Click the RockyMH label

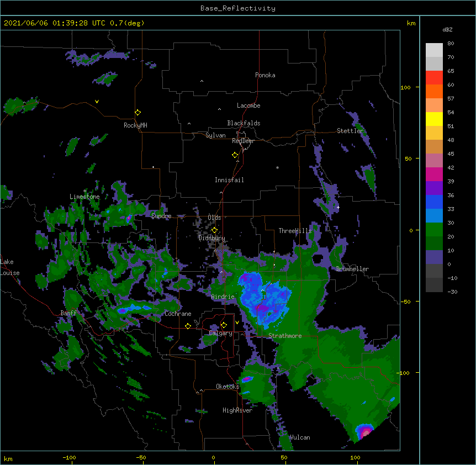(x=135, y=125)
